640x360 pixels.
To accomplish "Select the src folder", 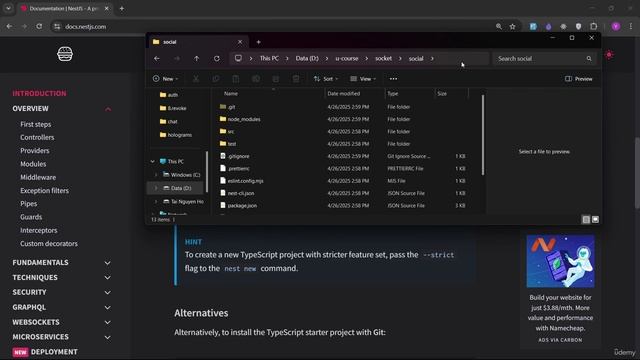I will 231,131.
